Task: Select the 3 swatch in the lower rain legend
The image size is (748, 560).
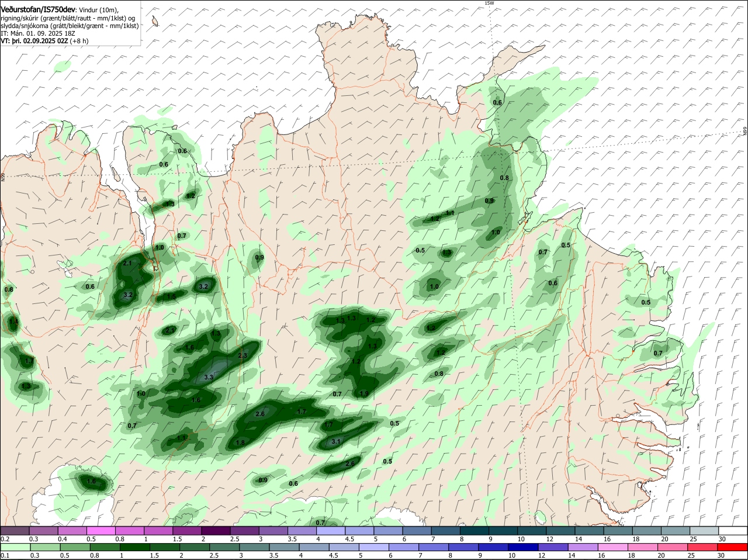Action: [254, 548]
